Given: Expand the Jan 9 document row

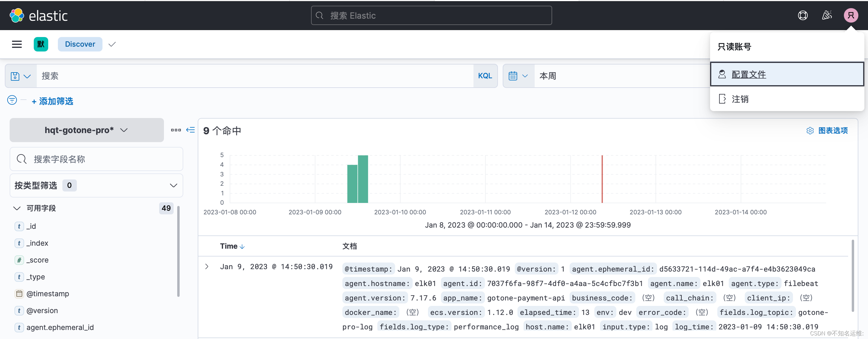Looking at the screenshot, I should (207, 267).
